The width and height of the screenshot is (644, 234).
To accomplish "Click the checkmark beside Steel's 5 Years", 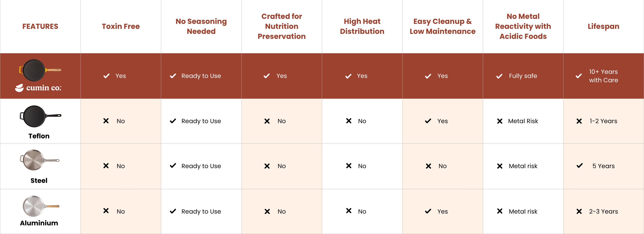I will point(580,166).
